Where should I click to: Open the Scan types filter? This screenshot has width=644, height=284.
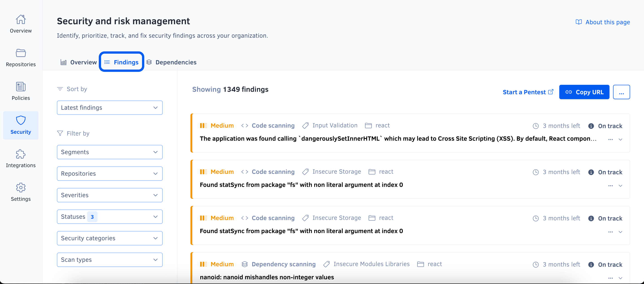pos(110,260)
